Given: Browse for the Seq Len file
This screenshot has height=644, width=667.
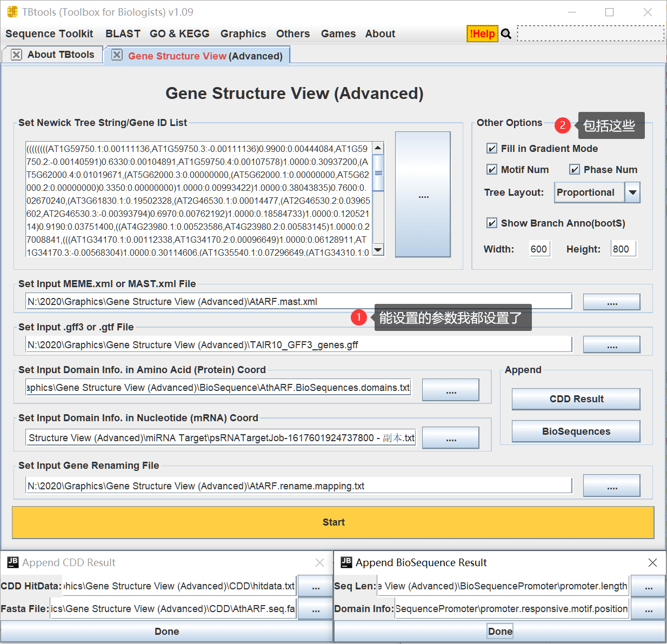Looking at the screenshot, I should (x=648, y=586).
